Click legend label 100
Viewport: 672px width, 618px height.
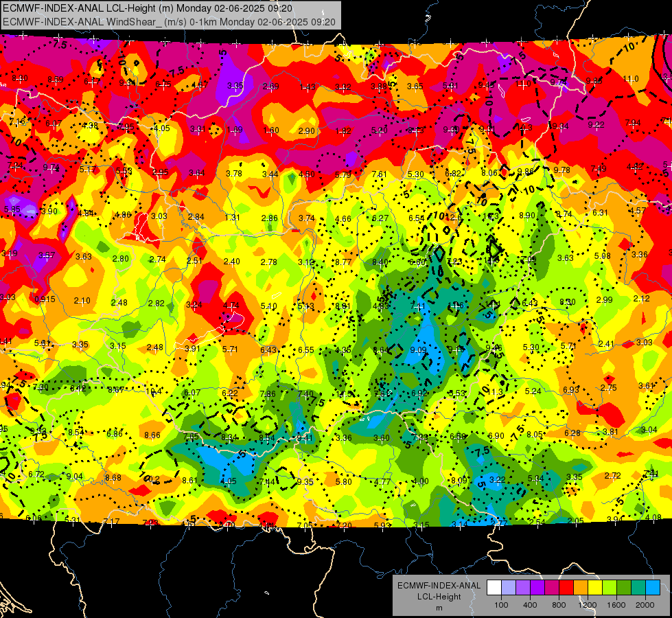pyautogui.click(x=501, y=605)
